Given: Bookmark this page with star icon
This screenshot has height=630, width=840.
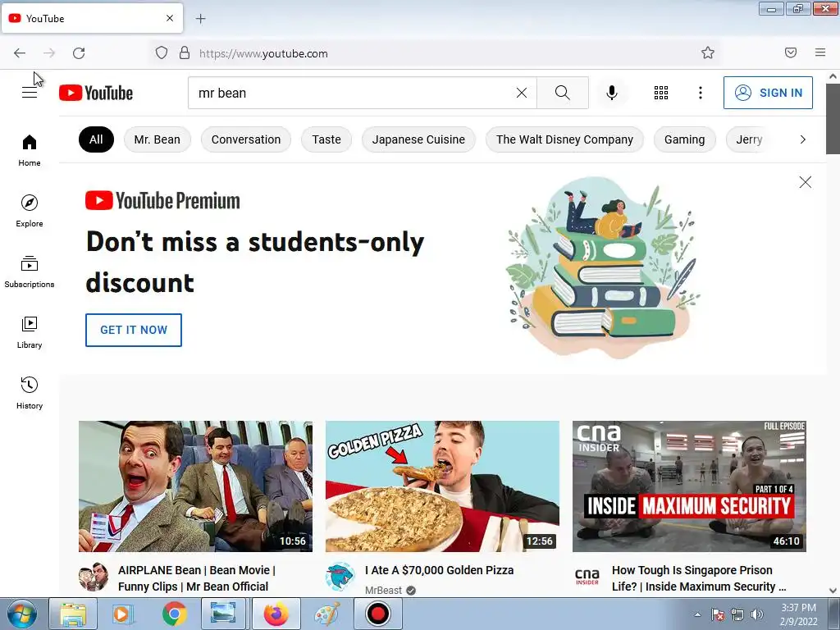Looking at the screenshot, I should tap(708, 53).
